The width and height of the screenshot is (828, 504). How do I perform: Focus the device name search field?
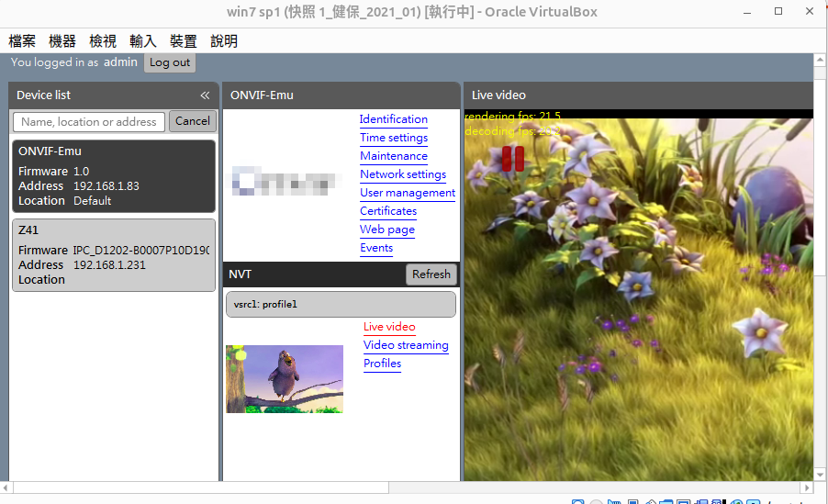pyautogui.click(x=89, y=122)
